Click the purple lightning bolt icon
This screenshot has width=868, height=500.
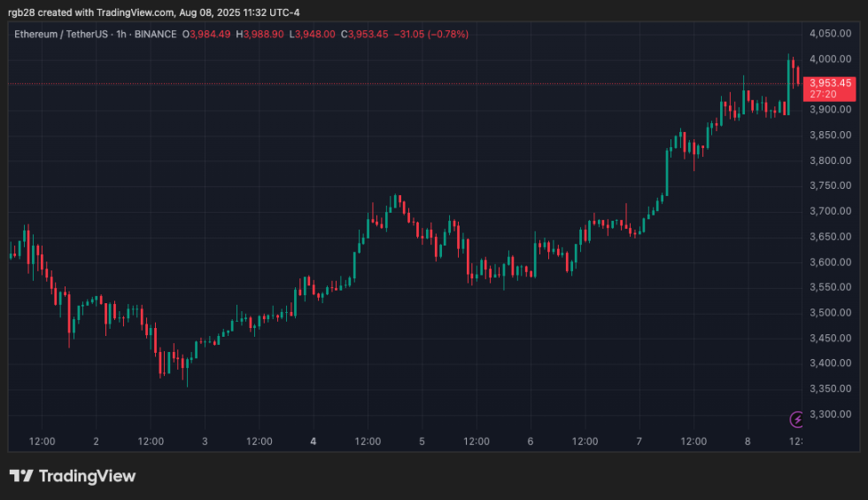click(x=796, y=418)
